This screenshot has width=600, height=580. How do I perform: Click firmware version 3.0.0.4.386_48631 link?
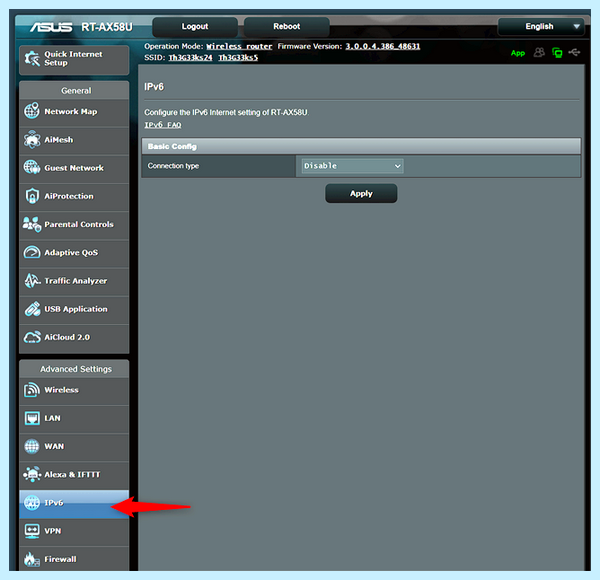click(383, 46)
